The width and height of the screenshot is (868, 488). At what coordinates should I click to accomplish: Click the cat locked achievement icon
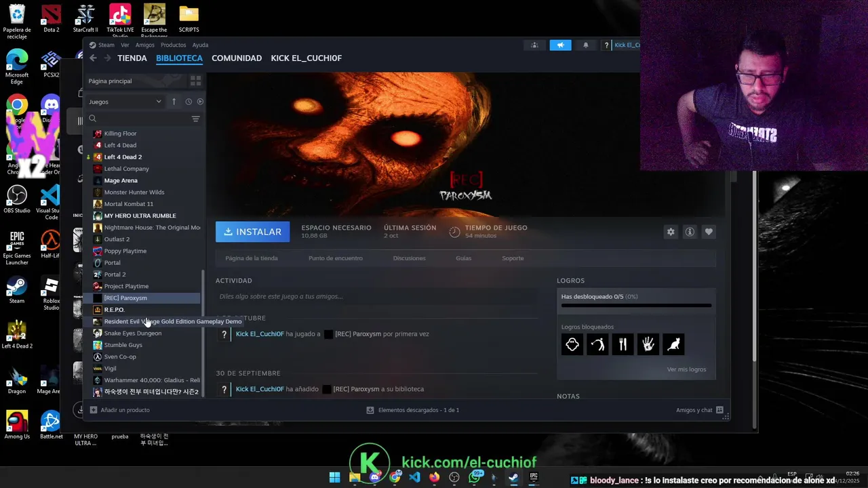673,344
